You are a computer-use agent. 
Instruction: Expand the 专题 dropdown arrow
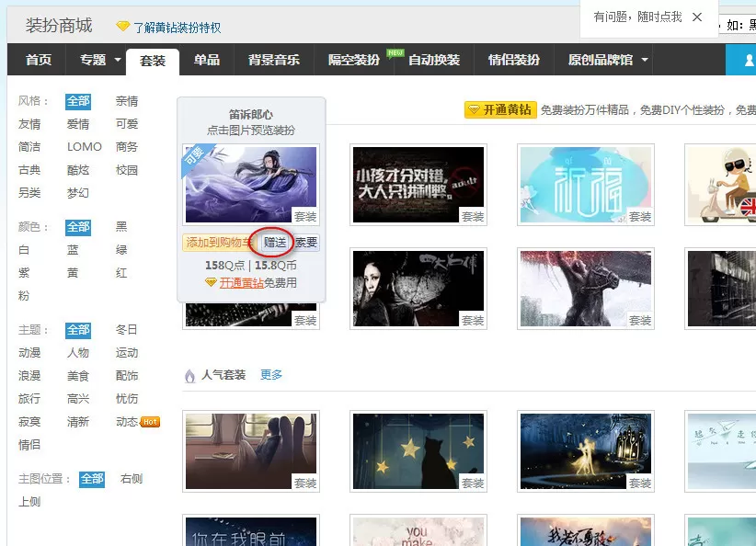pyautogui.click(x=118, y=60)
